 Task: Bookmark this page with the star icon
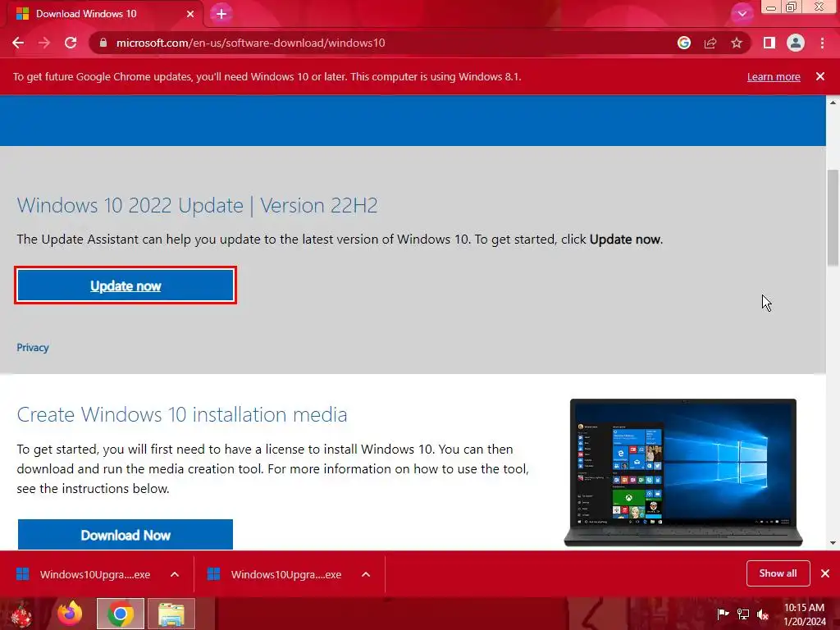737,43
